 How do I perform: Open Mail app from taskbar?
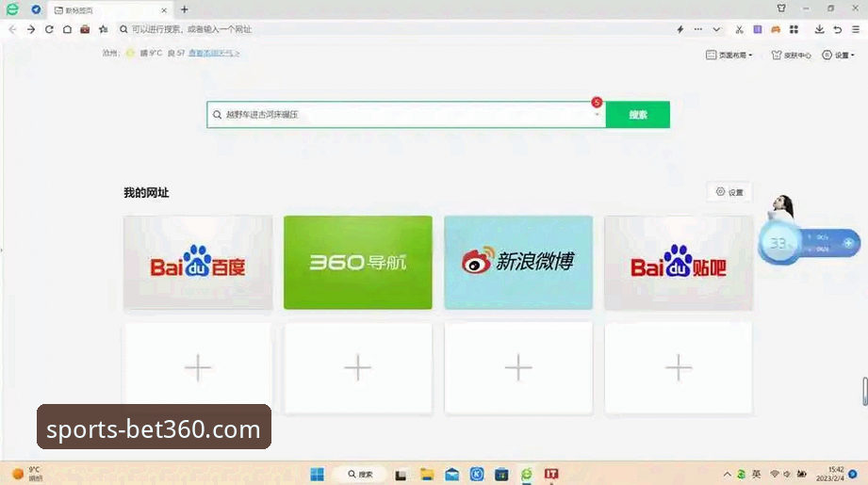click(x=451, y=474)
